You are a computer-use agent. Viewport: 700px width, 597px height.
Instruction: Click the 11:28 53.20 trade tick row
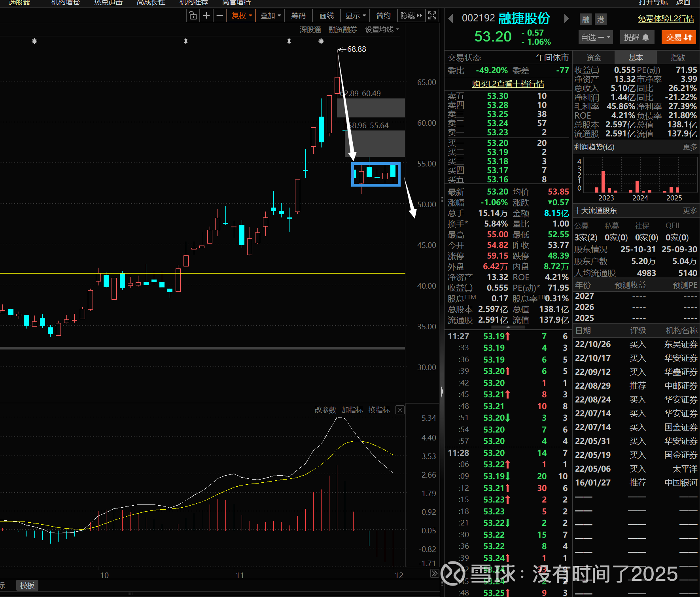[x=508, y=453]
